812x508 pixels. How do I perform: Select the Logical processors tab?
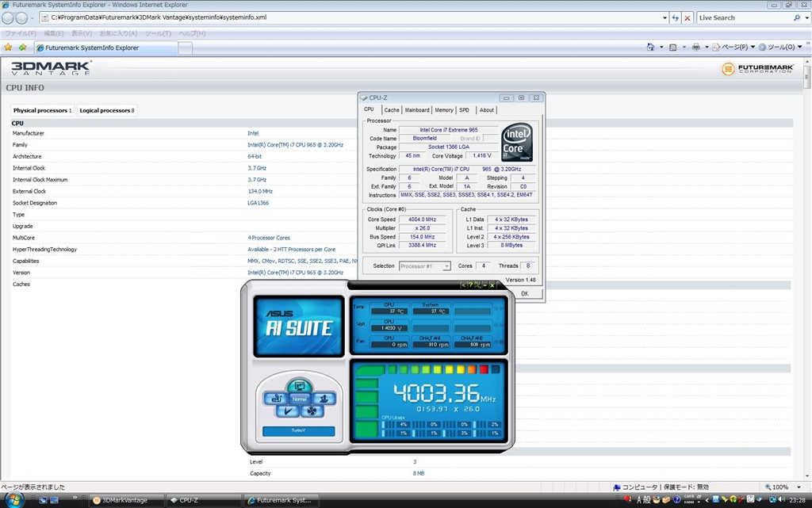[x=107, y=110]
